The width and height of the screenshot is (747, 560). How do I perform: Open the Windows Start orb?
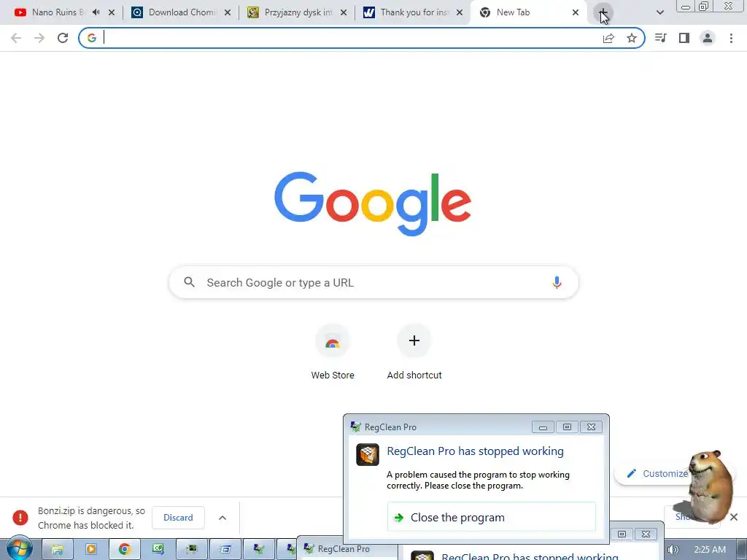pyautogui.click(x=18, y=549)
